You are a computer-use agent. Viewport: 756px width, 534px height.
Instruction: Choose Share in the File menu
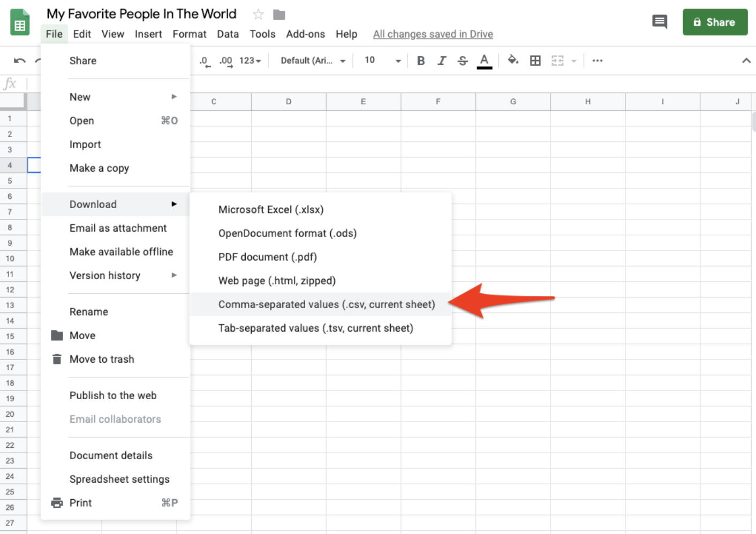pyautogui.click(x=116, y=60)
